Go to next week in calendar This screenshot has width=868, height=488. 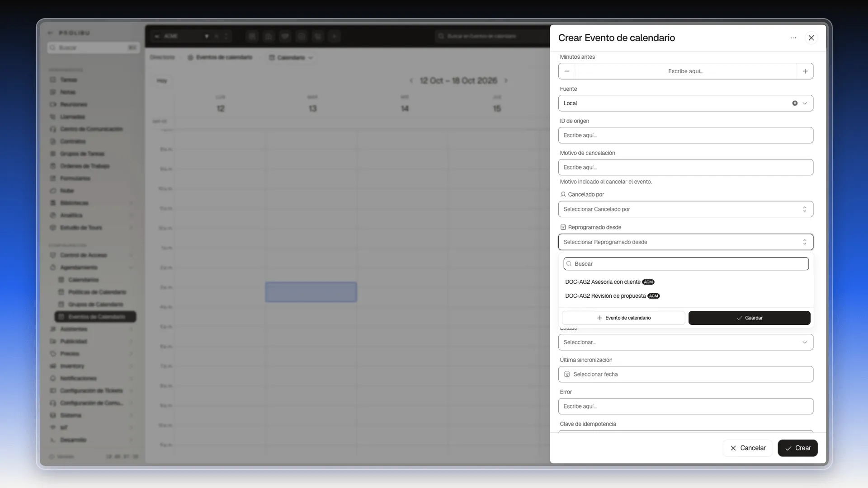tap(506, 80)
